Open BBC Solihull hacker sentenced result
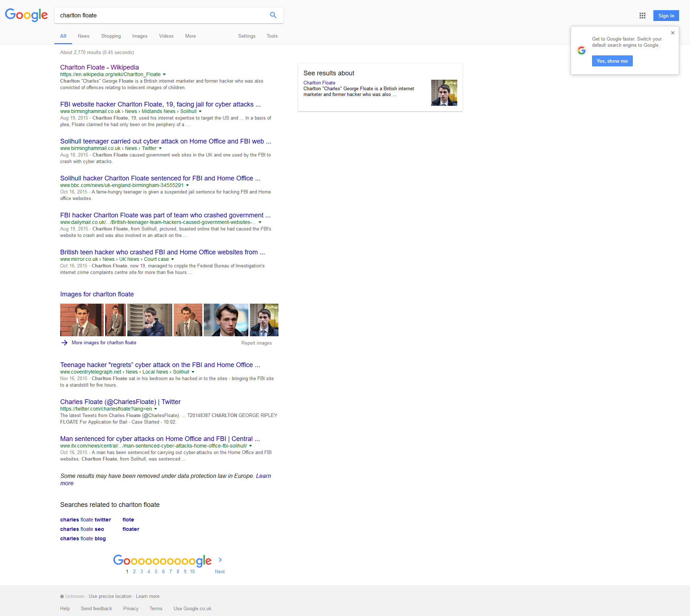Viewport: 690px width, 616px height. click(x=160, y=178)
